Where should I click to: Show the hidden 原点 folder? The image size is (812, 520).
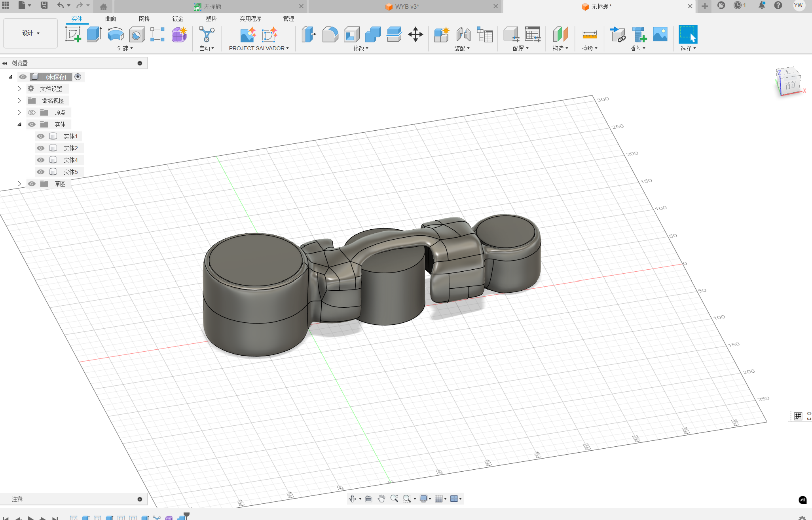32,112
